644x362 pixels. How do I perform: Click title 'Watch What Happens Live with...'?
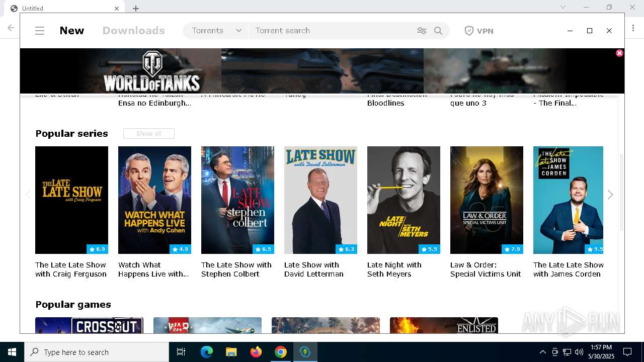tap(153, 269)
